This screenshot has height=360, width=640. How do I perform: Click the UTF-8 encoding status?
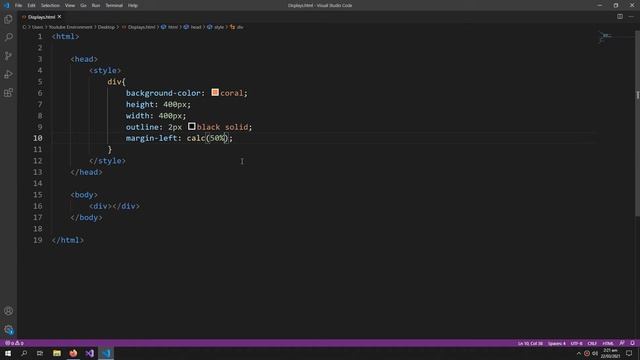tap(576, 343)
